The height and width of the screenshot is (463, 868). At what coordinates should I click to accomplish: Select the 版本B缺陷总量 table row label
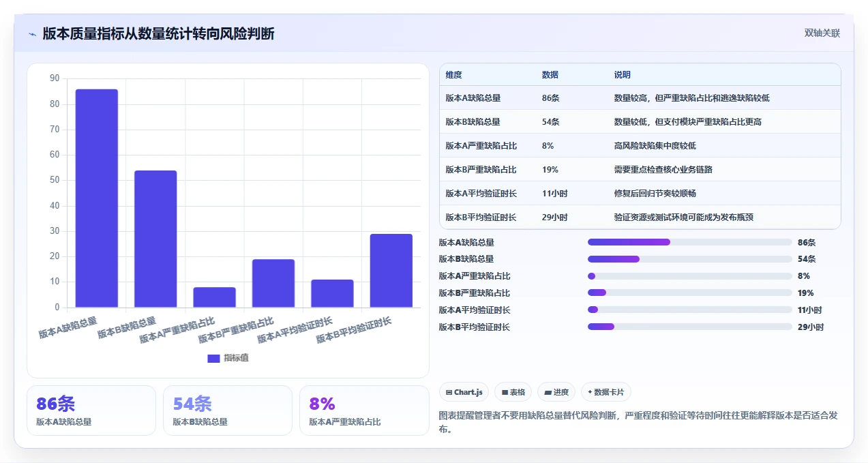[473, 122]
